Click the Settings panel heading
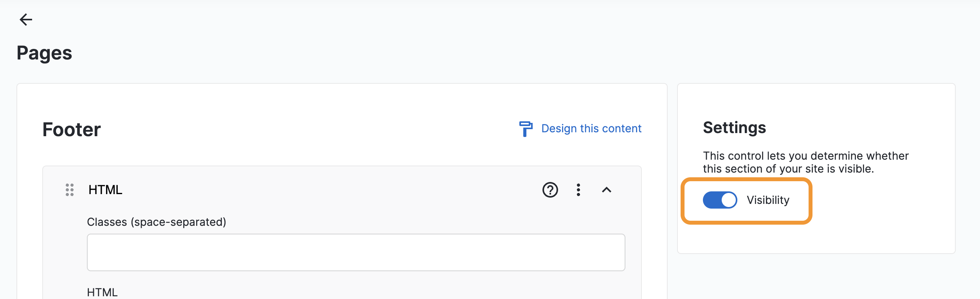Image resolution: width=980 pixels, height=299 pixels. [734, 128]
